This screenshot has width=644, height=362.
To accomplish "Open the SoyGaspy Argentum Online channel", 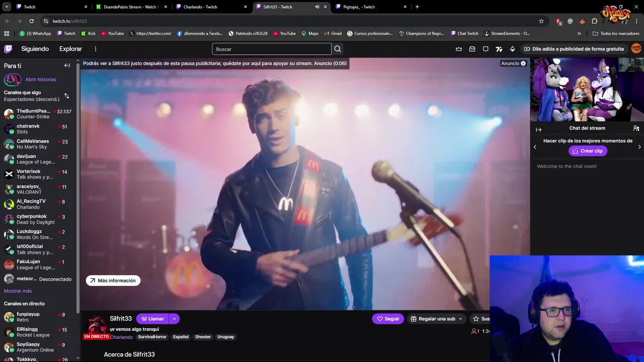I will click(38, 347).
